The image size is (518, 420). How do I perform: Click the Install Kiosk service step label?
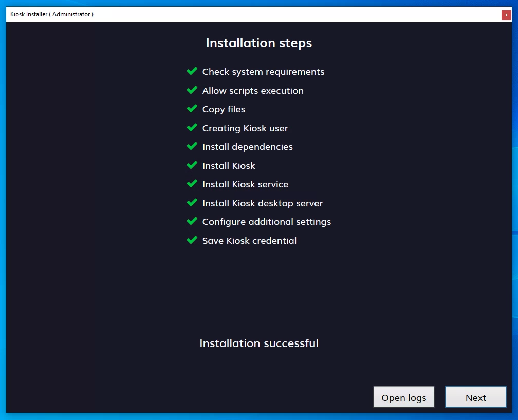click(245, 184)
